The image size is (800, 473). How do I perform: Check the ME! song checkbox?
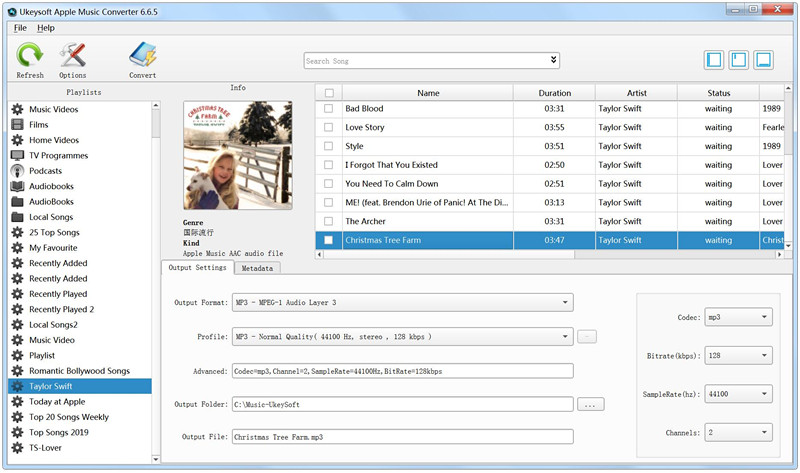click(329, 203)
